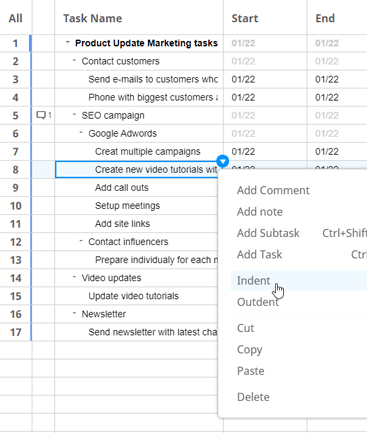Screen dimensions: 367x433
Task: Collapse the Video updates group
Action: (74, 277)
